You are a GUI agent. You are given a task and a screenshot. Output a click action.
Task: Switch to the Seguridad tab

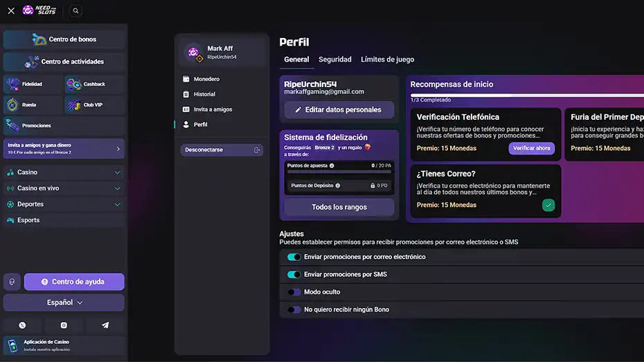pyautogui.click(x=334, y=60)
